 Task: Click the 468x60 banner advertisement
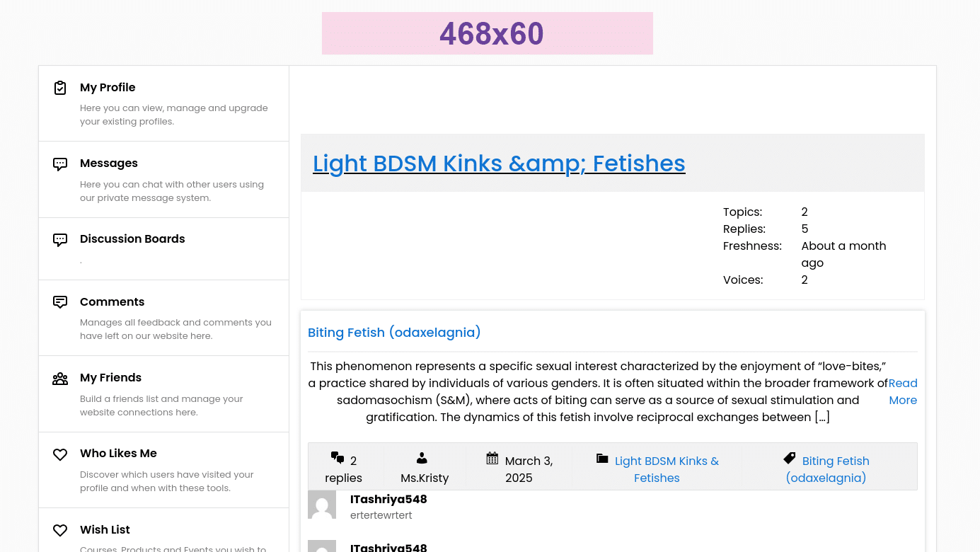click(488, 33)
